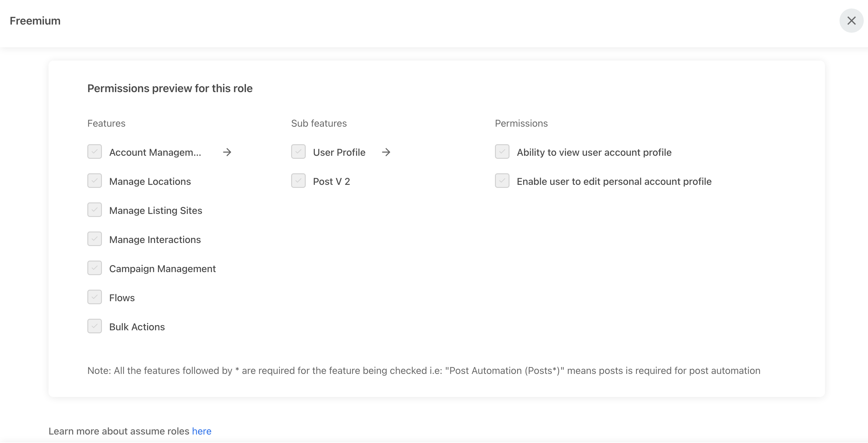The height and width of the screenshot is (443, 868).
Task: Toggle Enable user to edit personal profile checkbox
Action: (502, 181)
